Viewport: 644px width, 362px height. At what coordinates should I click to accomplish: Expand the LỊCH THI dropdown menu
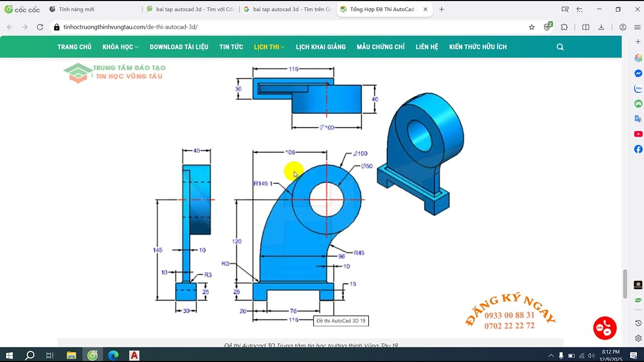pos(269,47)
